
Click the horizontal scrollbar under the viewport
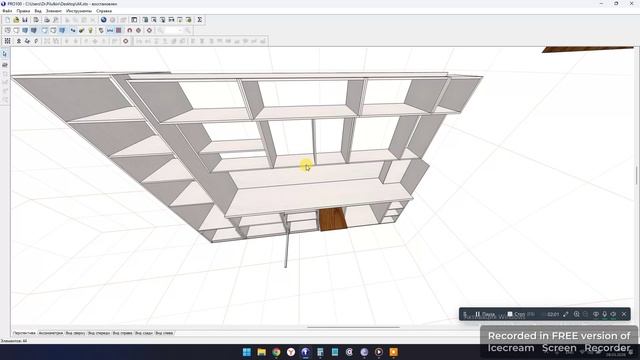353,327
